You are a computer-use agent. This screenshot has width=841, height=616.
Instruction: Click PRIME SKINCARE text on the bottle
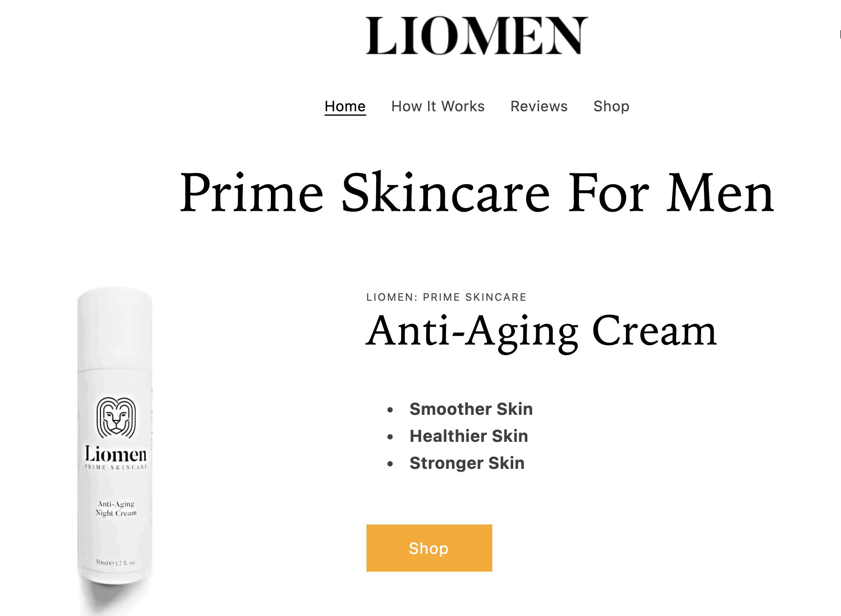pos(116,467)
